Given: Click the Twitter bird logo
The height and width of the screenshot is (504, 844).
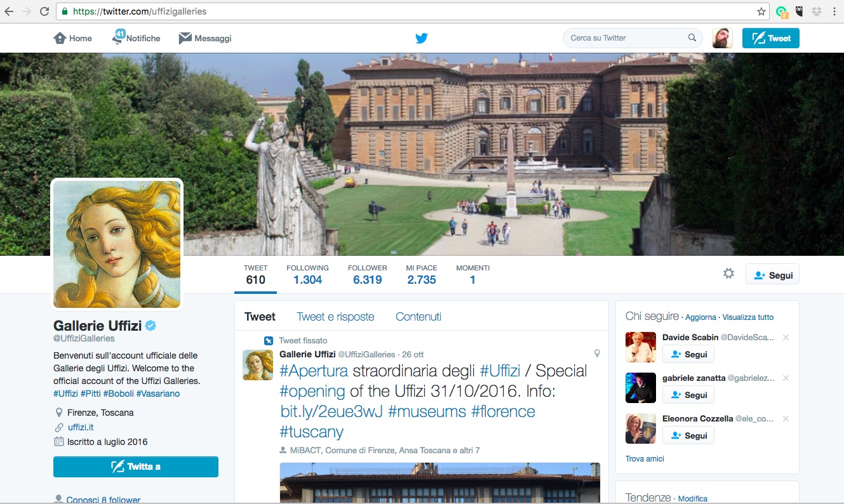Looking at the screenshot, I should pyautogui.click(x=422, y=38).
